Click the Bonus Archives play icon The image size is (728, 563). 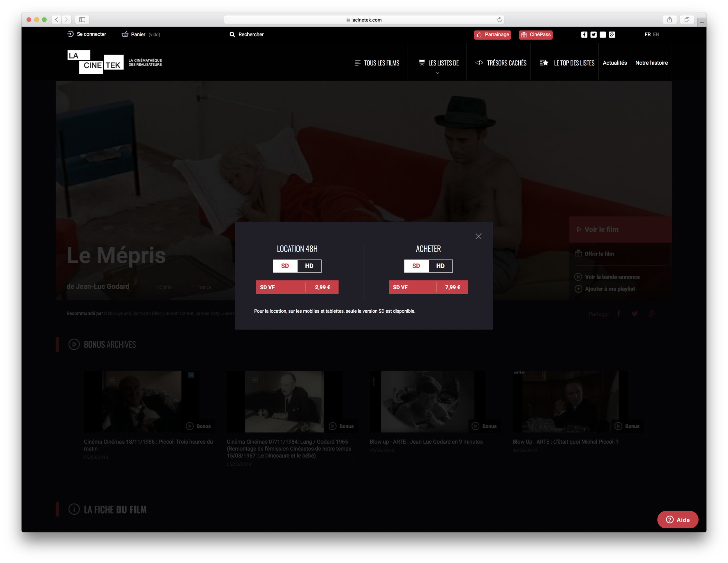click(74, 344)
